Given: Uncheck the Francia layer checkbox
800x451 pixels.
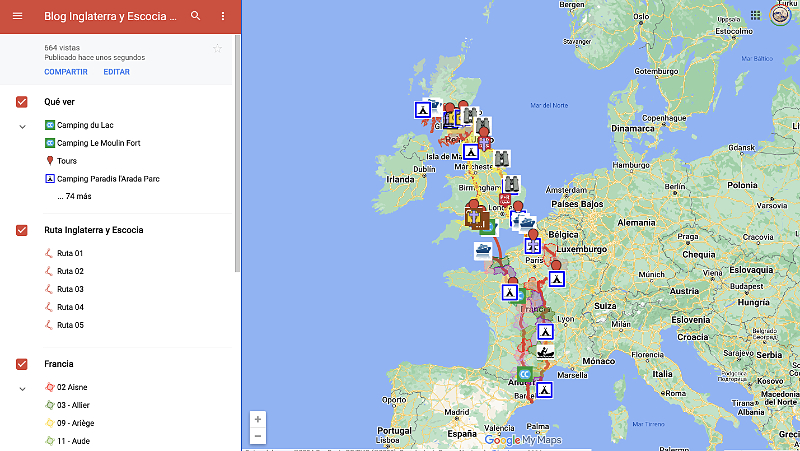Looking at the screenshot, I should point(21,364).
